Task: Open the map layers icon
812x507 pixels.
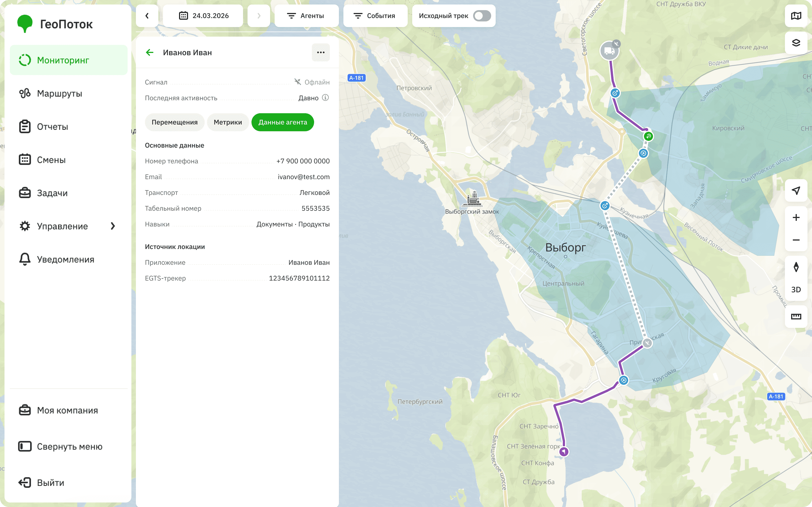Action: [796, 43]
